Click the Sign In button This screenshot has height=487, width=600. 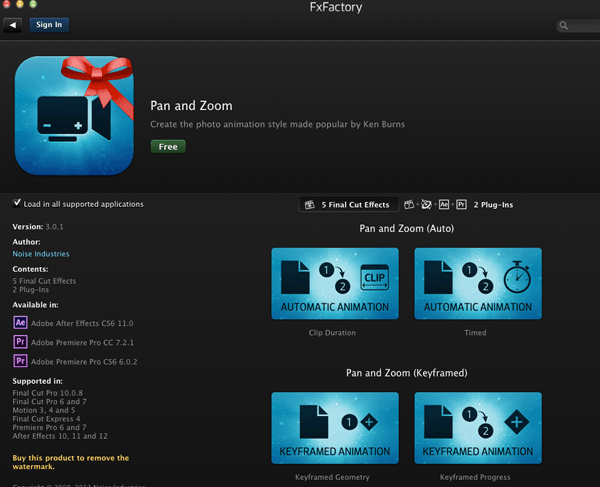coord(49,25)
